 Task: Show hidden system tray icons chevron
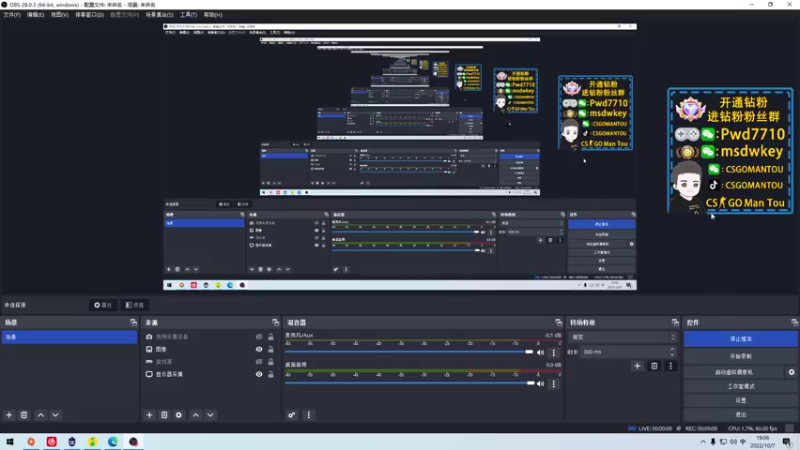pos(703,442)
